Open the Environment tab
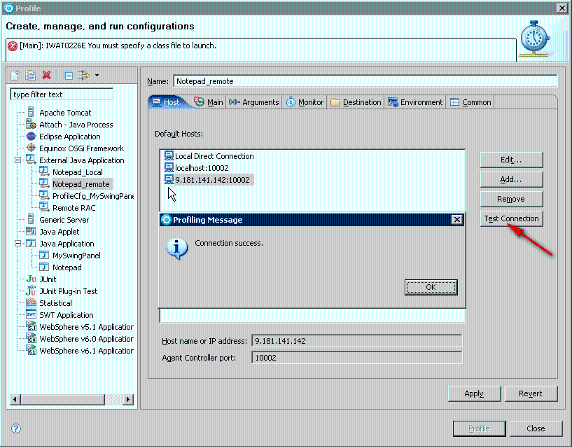The image size is (572, 447). point(415,103)
